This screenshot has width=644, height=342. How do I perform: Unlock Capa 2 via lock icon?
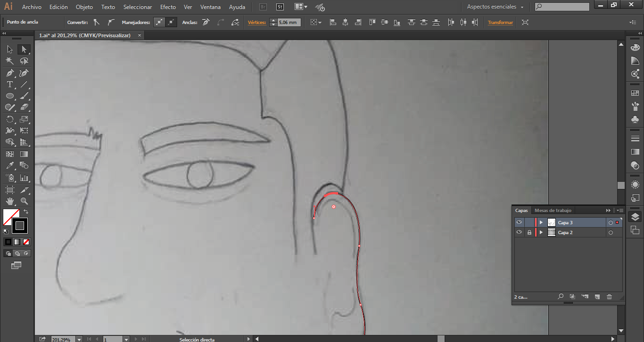pos(529,232)
